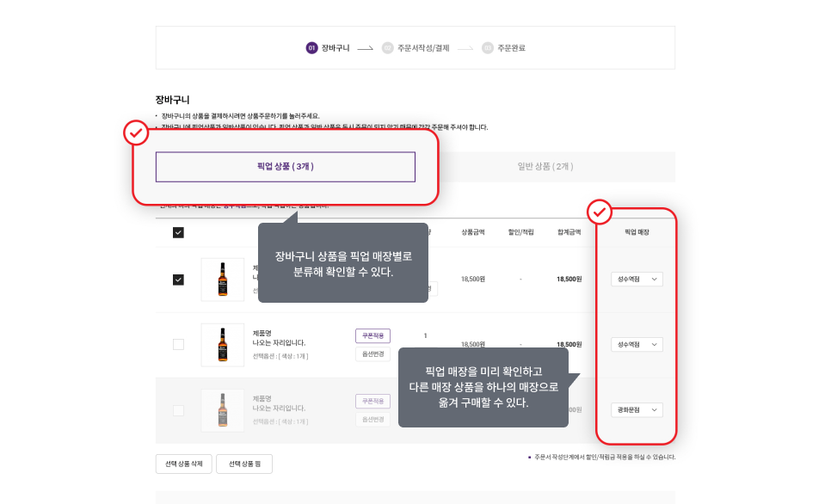Open the first whiskey bottle product thumbnail
Viewport: 831px width, 504px height.
point(223,280)
